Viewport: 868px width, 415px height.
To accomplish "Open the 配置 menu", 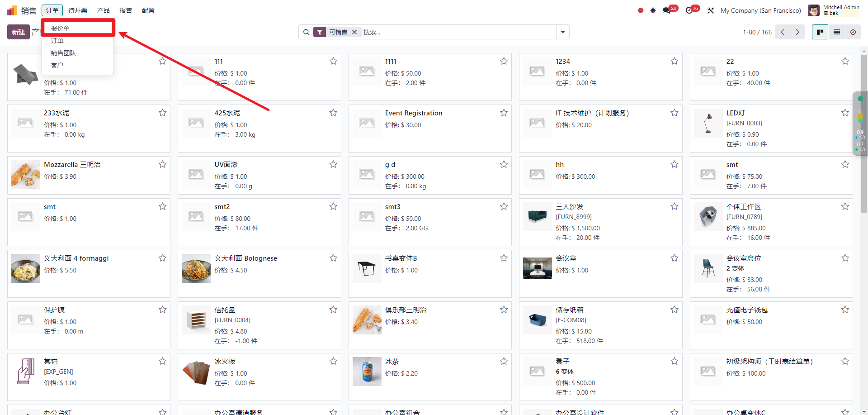I will click(148, 10).
